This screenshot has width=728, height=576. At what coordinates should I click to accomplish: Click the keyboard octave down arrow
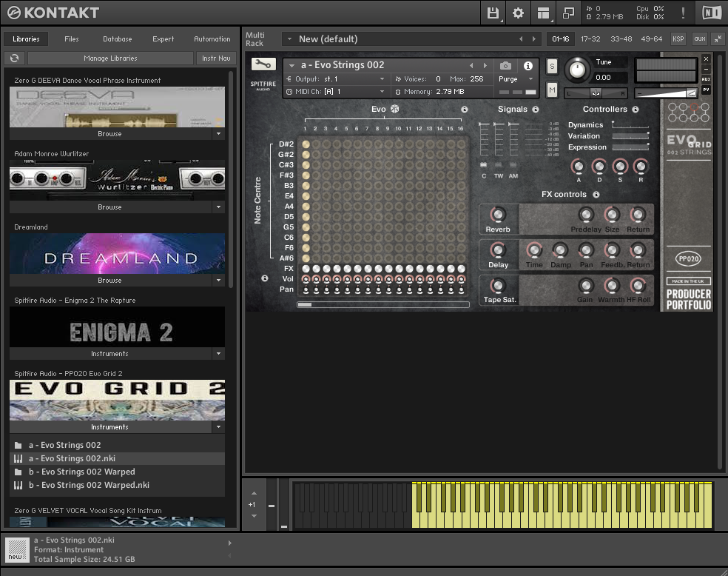[x=254, y=515]
